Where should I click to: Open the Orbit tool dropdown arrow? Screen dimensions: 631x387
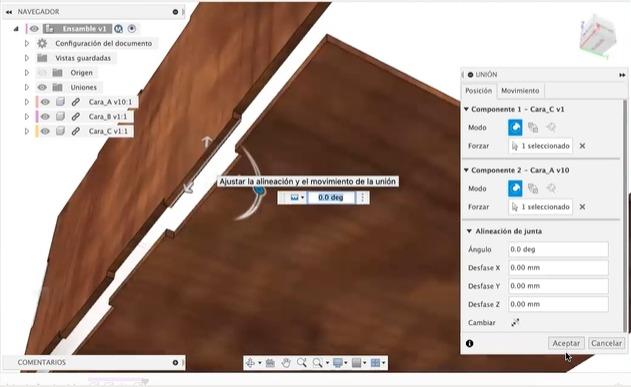pos(260,363)
